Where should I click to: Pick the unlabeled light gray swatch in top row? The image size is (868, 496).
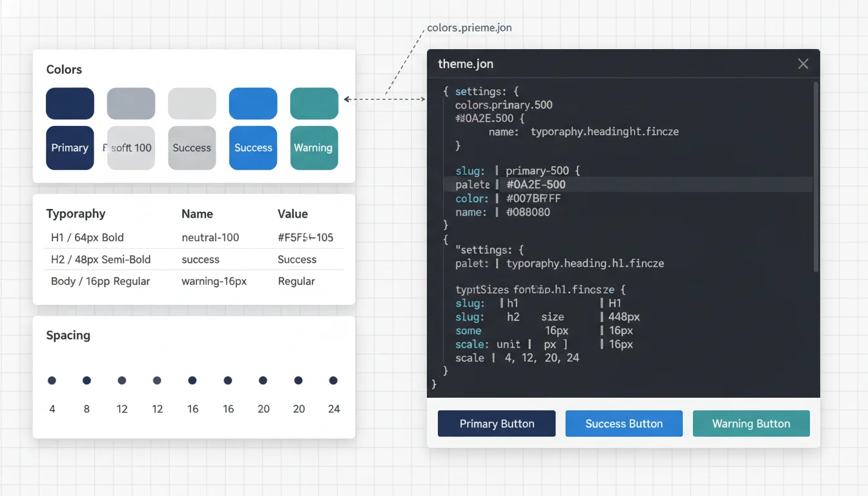192,104
